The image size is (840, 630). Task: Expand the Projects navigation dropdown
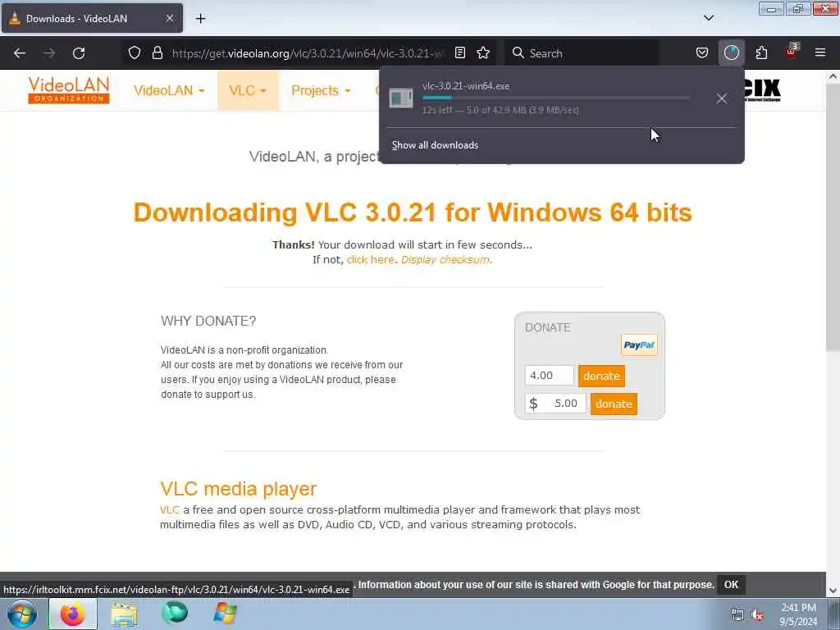321,90
